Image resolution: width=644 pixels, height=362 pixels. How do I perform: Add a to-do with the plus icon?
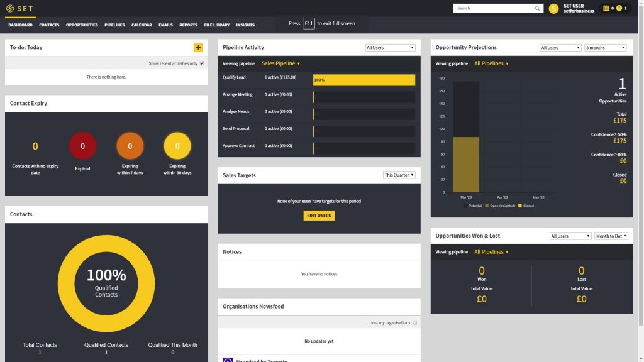point(198,48)
